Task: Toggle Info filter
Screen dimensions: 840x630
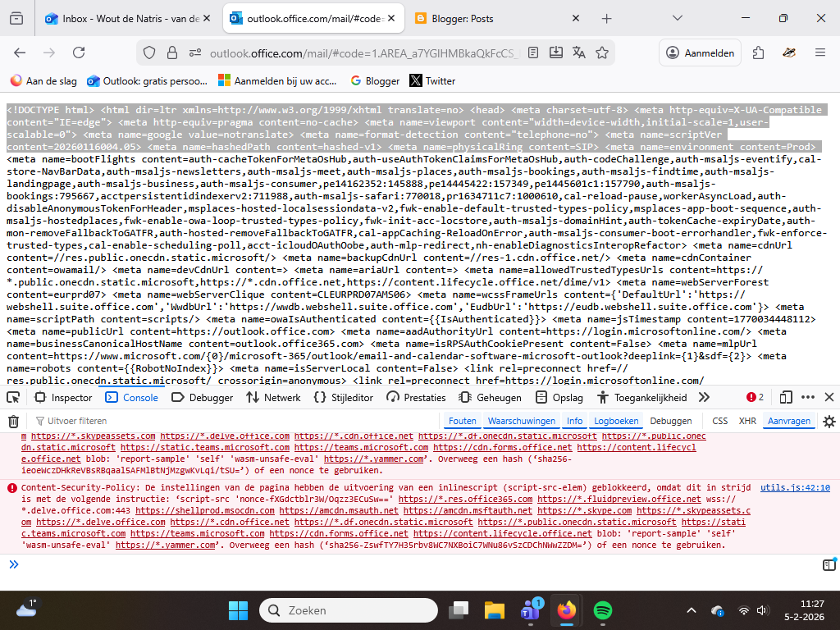Action: pos(575,421)
